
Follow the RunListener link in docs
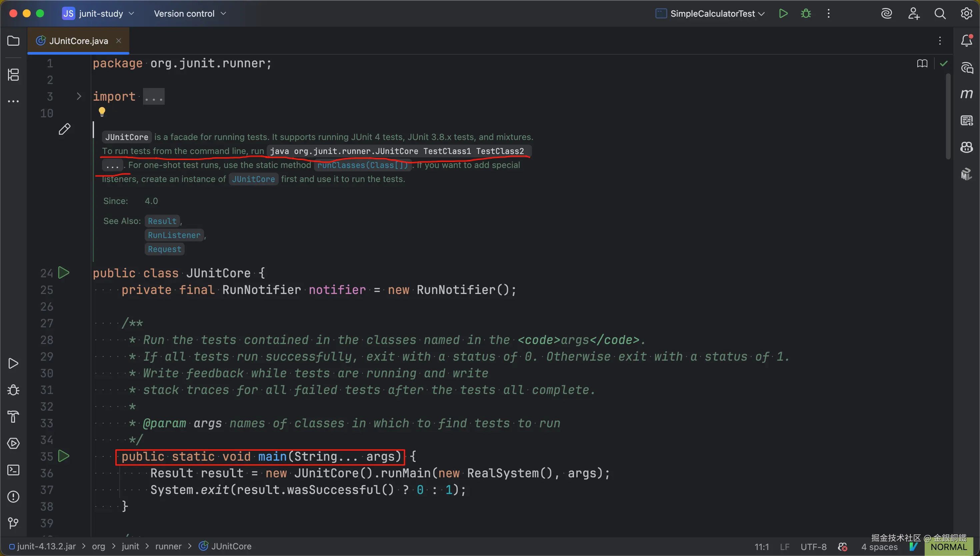point(174,235)
